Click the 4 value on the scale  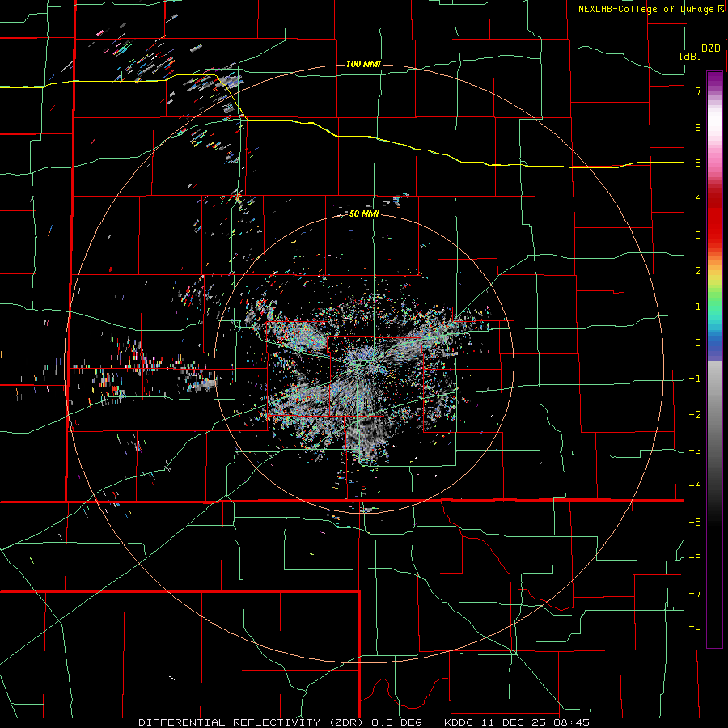[x=698, y=199]
